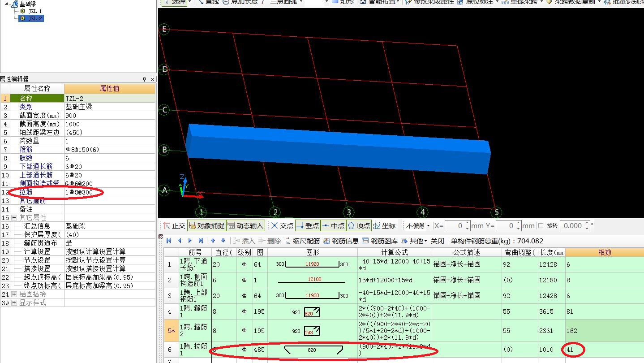The image size is (644, 363).
Task: Toggle 交点 intersection snap
Action: point(282,225)
